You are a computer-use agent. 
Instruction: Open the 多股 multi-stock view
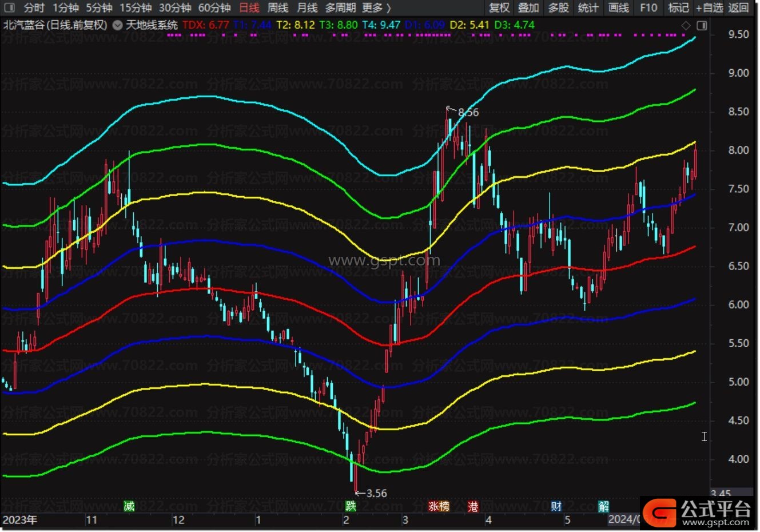(x=559, y=7)
